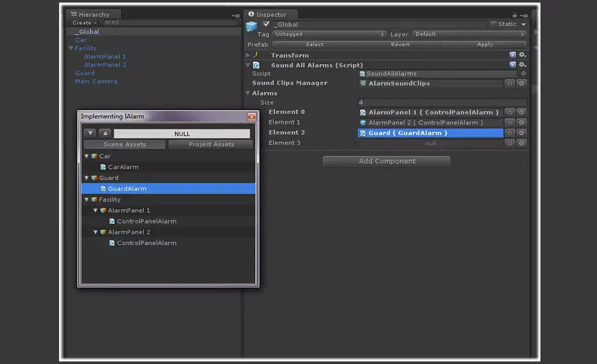
Task: Close the Implementing IAlarm window
Action: (251, 116)
